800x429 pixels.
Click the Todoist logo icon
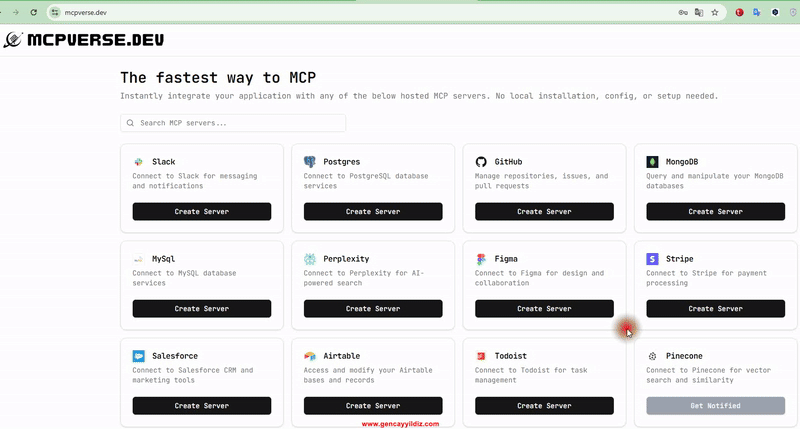tap(481, 356)
